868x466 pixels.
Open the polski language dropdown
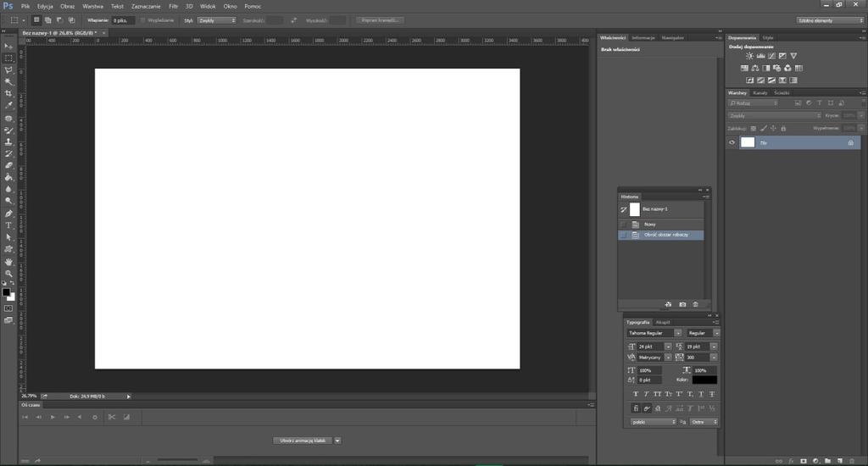click(654, 422)
